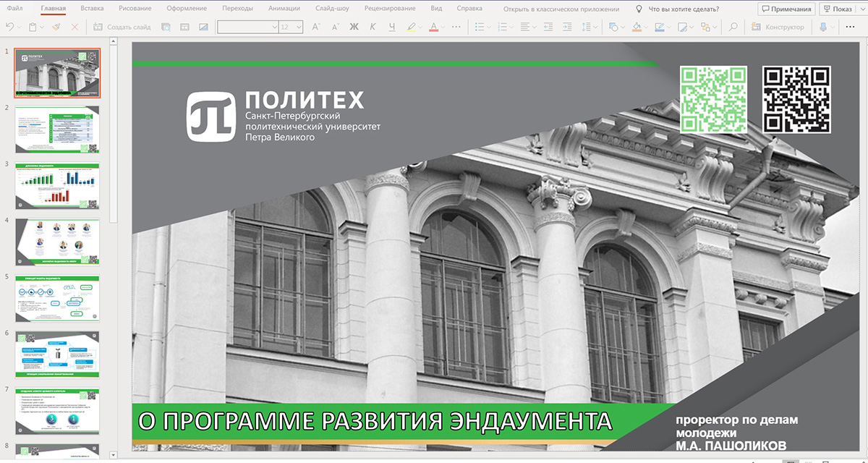Image resolution: width=868 pixels, height=463 pixels.
Task: Click the Increase indent icon
Action: pos(566,27)
